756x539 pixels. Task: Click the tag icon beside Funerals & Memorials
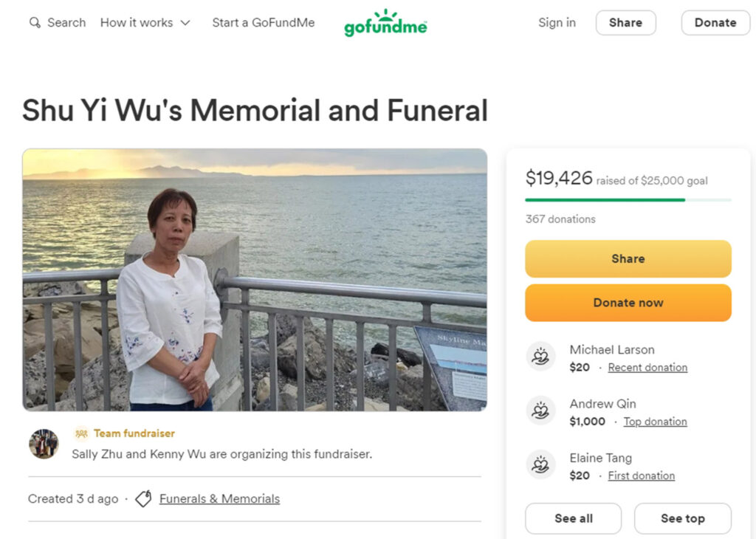[x=143, y=499]
